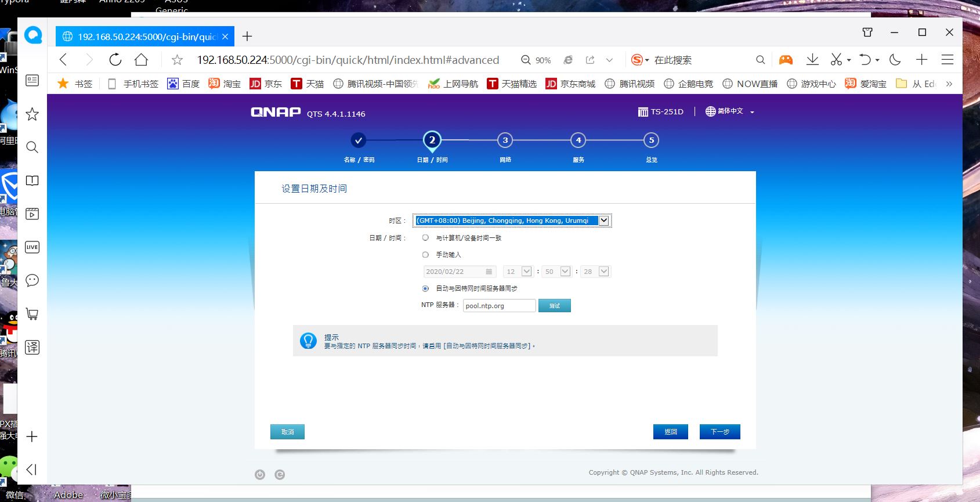The image size is (980, 502).
Task: Open the hour dropdown showing 12
Action: 518,272
